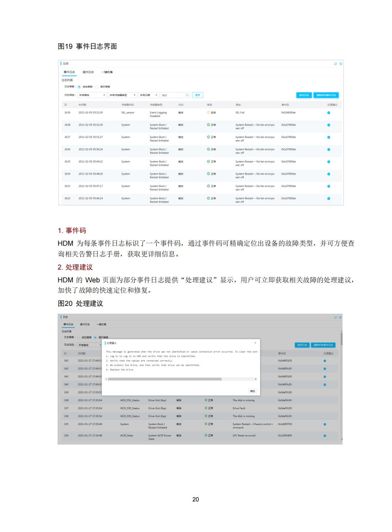Viewport: 392px width, 532px height.
Task: Open handling suggestion icon for log ID 341
Action: (x=325, y=377)
